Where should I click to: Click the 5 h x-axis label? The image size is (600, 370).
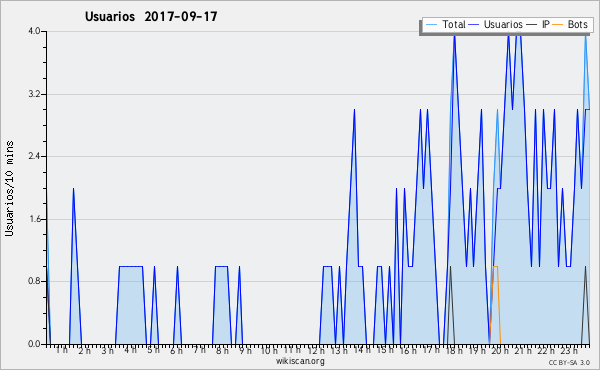[x=153, y=350]
